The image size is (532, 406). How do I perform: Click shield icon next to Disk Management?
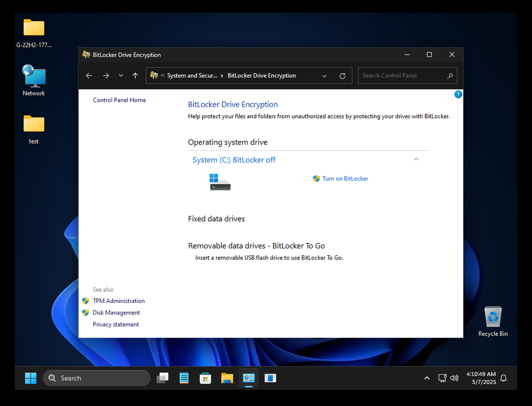[86, 313]
